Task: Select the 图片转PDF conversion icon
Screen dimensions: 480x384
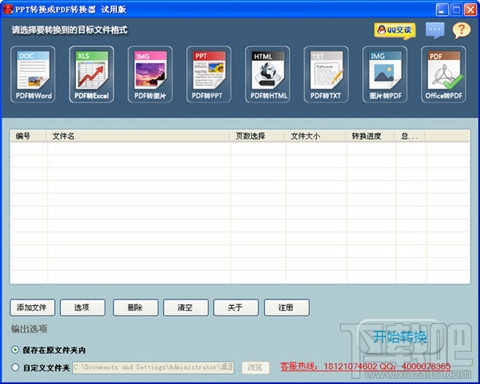Action: [385, 74]
